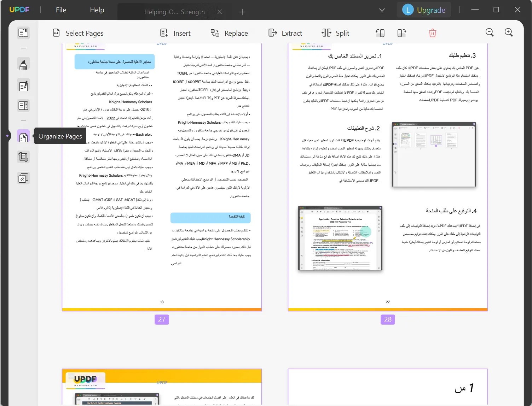Select the Highlighter markup tool
The width and height of the screenshot is (532, 406).
[x=23, y=64]
